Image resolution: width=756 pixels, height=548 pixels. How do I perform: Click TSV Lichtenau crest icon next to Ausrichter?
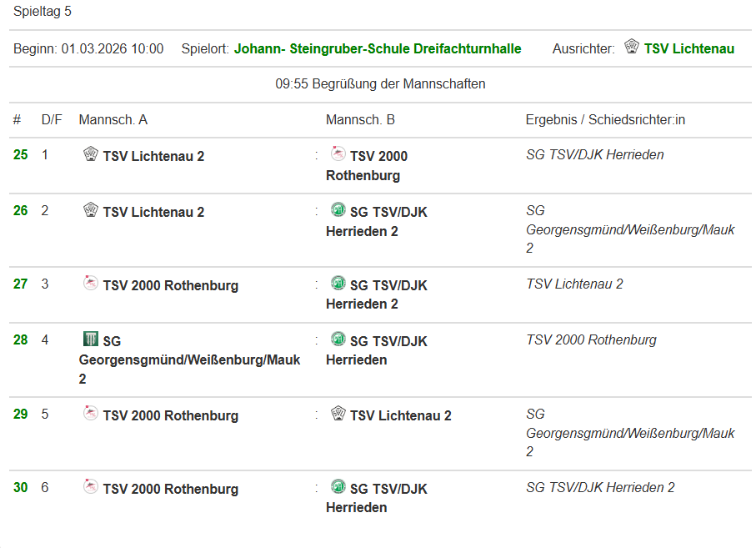coord(632,48)
